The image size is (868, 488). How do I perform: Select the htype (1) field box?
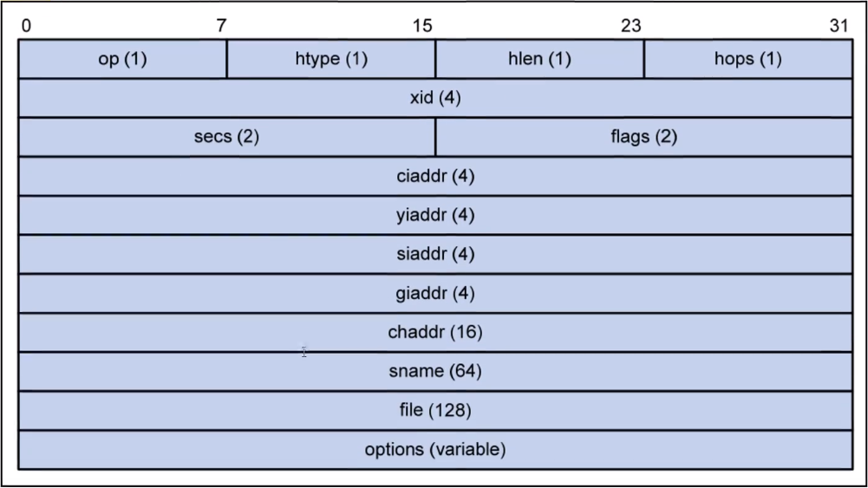click(x=331, y=59)
